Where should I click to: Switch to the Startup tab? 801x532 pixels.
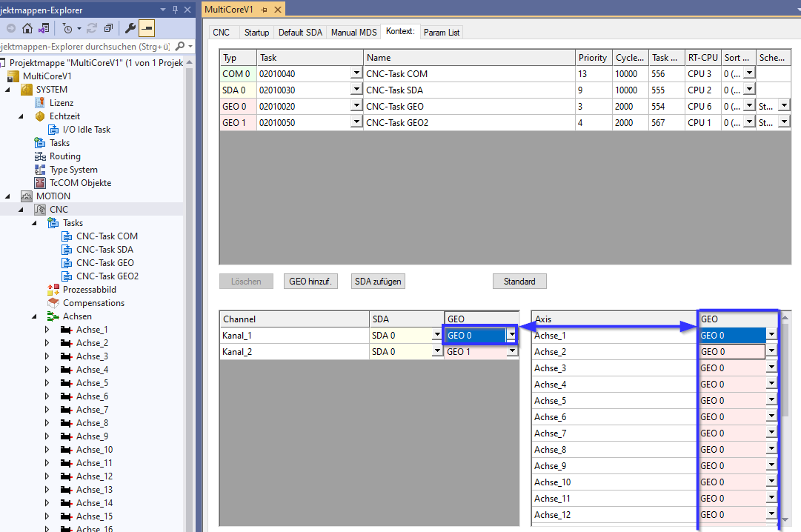256,32
